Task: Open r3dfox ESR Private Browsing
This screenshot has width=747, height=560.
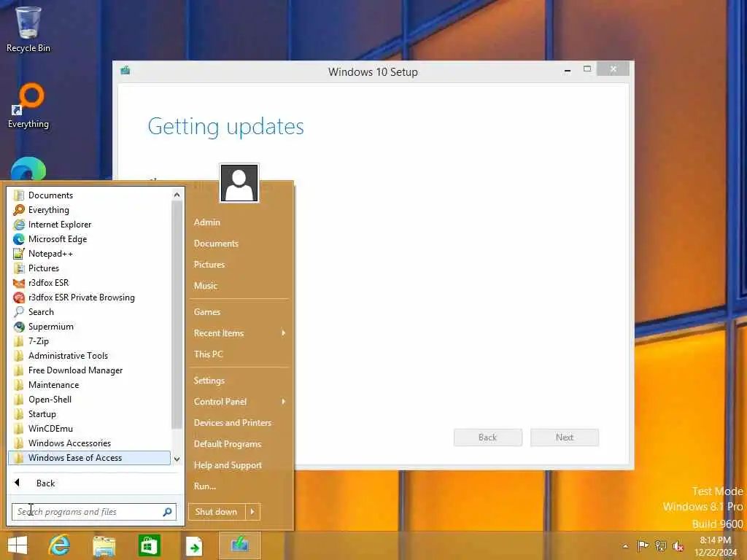Action: coord(90,297)
